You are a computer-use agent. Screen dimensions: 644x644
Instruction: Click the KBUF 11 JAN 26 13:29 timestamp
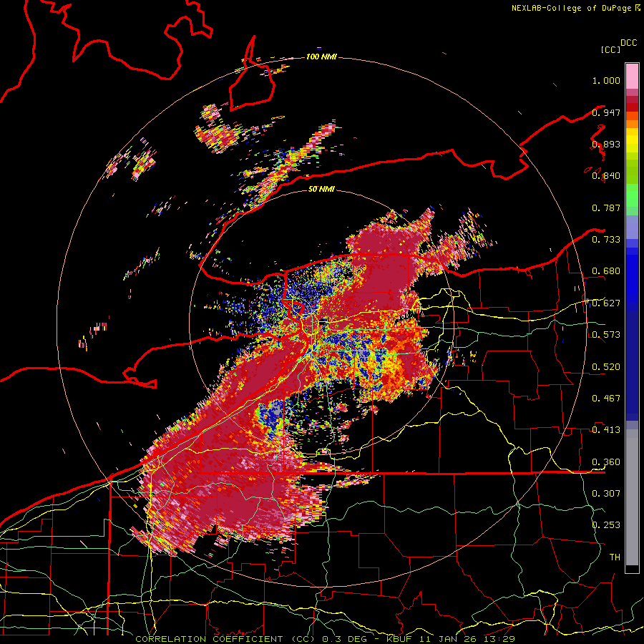(x=451, y=639)
